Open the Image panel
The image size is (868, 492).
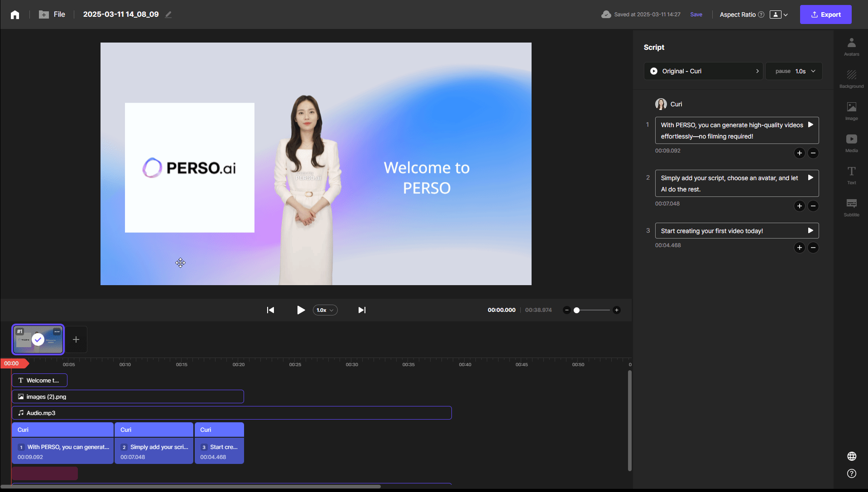click(851, 111)
